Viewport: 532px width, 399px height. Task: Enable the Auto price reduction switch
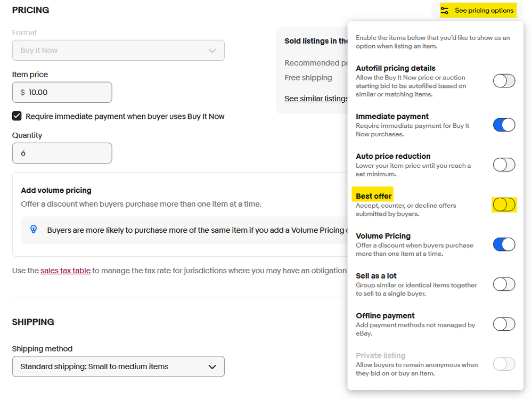click(504, 165)
